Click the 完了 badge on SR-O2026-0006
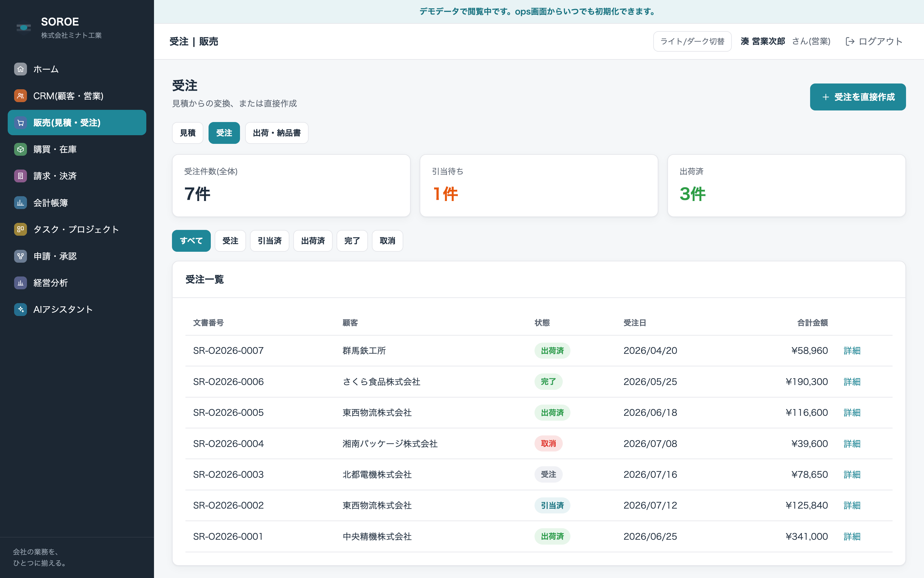The height and width of the screenshot is (578, 924). (548, 381)
